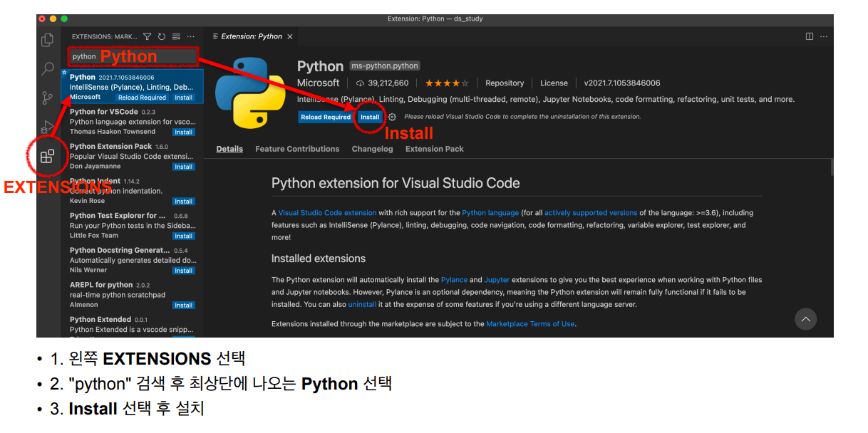868x433 pixels.
Task: Open the Source Control view
Action: point(48,98)
